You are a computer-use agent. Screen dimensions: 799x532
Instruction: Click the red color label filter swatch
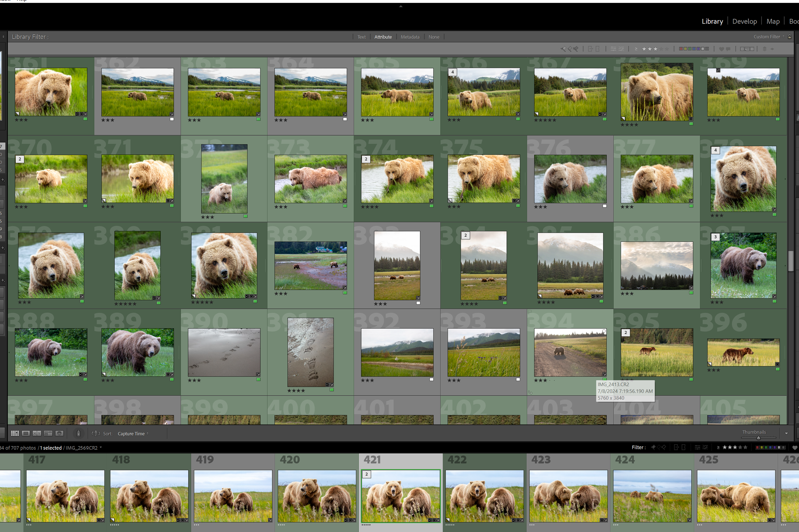tap(681, 49)
